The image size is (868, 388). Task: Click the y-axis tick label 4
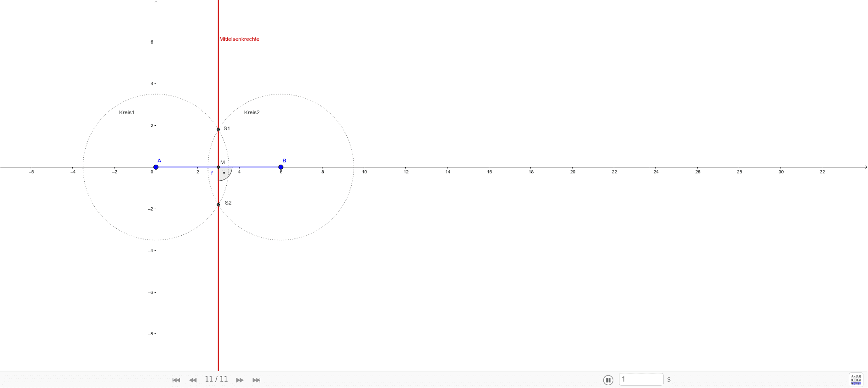[152, 84]
